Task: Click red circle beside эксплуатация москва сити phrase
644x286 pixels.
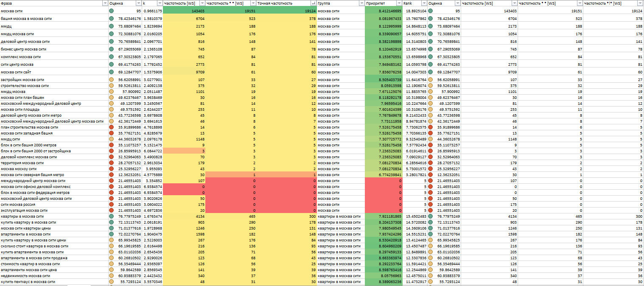Action: [111, 210]
